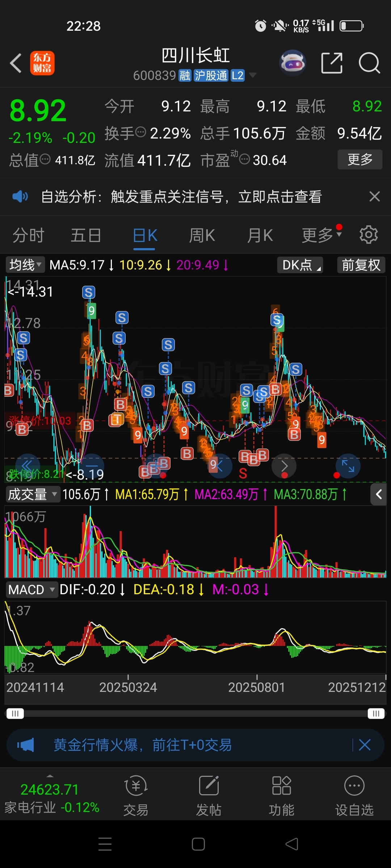Tap the 融 margin tag badge
Viewport: 391px width, 868px height.
185,75
